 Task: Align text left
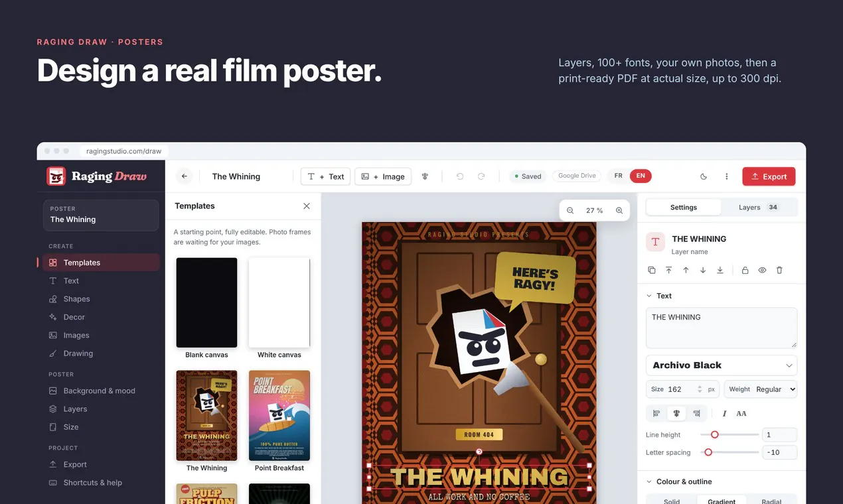656,413
